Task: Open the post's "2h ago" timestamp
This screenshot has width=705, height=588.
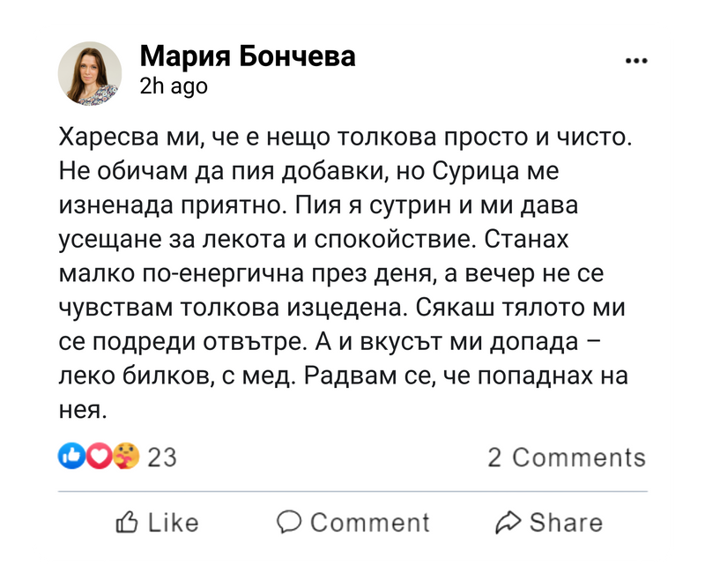Action: click(x=174, y=86)
